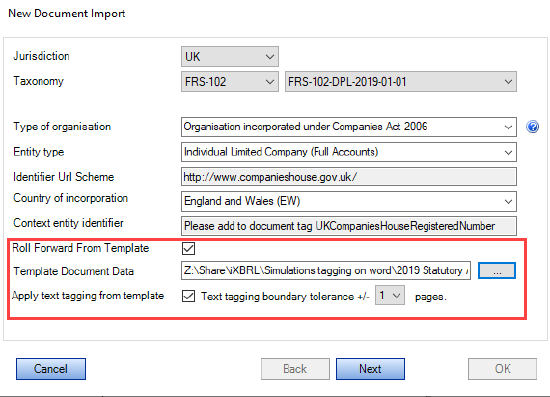Click the disabled OK button
Image resolution: width=550 pixels, height=397 pixels.
coord(502,369)
